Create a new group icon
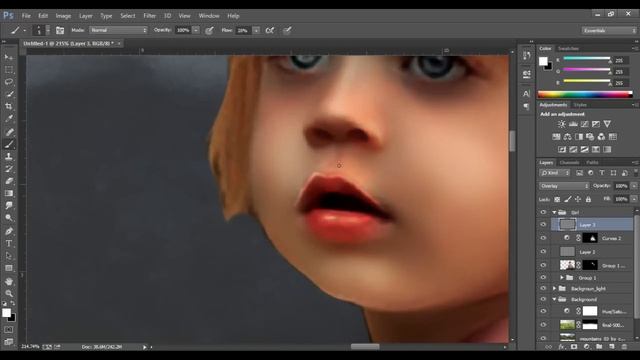640x360 pixels. [x=599, y=347]
